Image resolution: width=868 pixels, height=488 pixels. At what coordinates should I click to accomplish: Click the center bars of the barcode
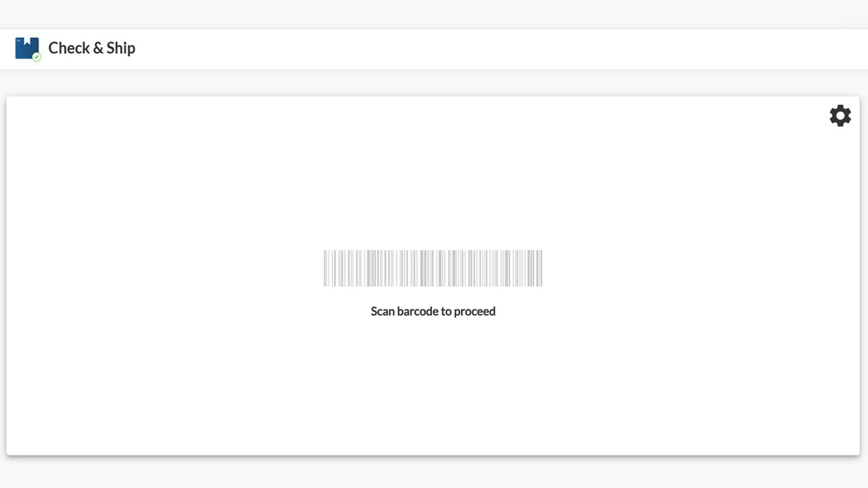pos(433,268)
